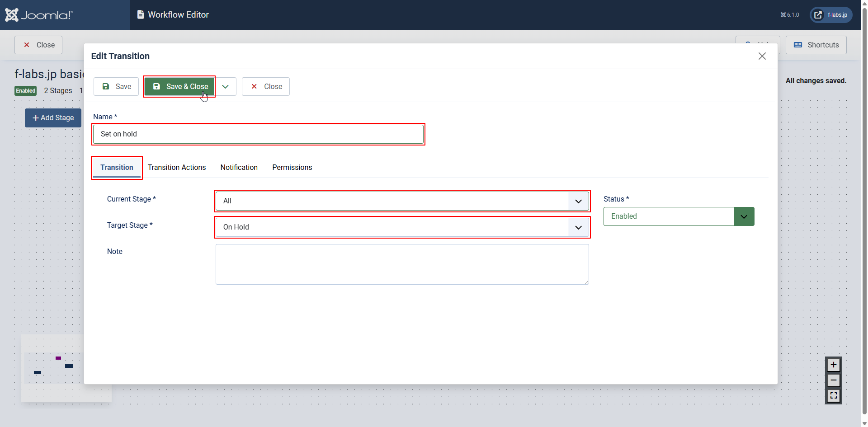Click into the Name text field
The height and width of the screenshot is (427, 868).
258,134
